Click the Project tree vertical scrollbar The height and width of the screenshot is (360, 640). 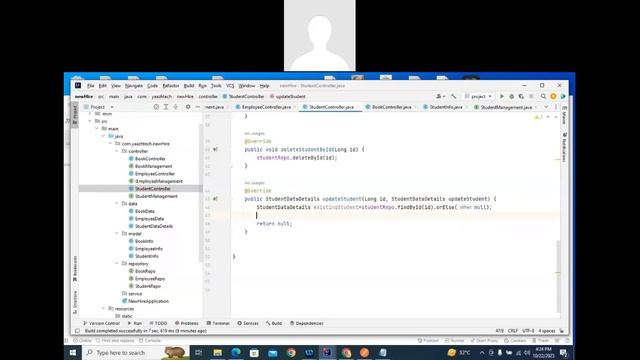201,192
